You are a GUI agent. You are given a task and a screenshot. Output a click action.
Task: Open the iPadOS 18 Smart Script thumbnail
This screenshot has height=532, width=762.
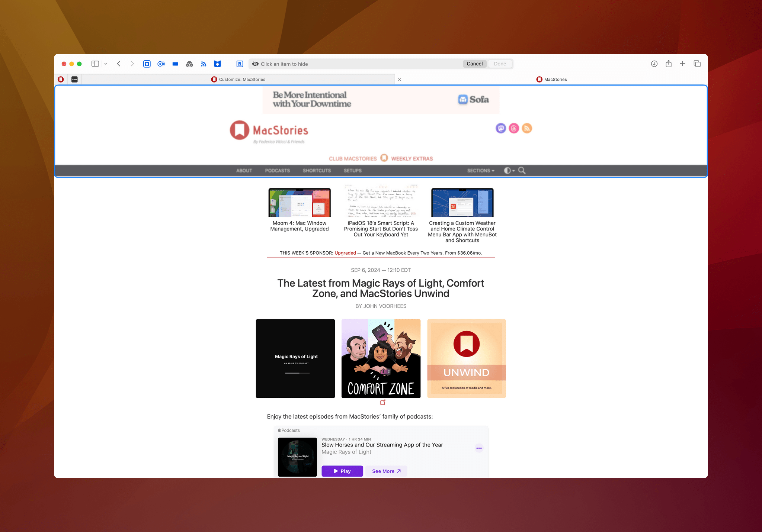click(381, 201)
